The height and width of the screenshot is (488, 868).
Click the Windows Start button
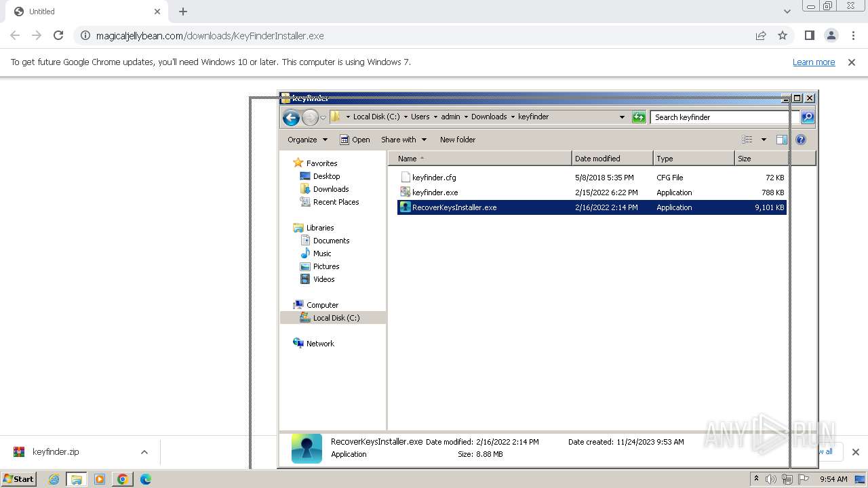point(19,479)
